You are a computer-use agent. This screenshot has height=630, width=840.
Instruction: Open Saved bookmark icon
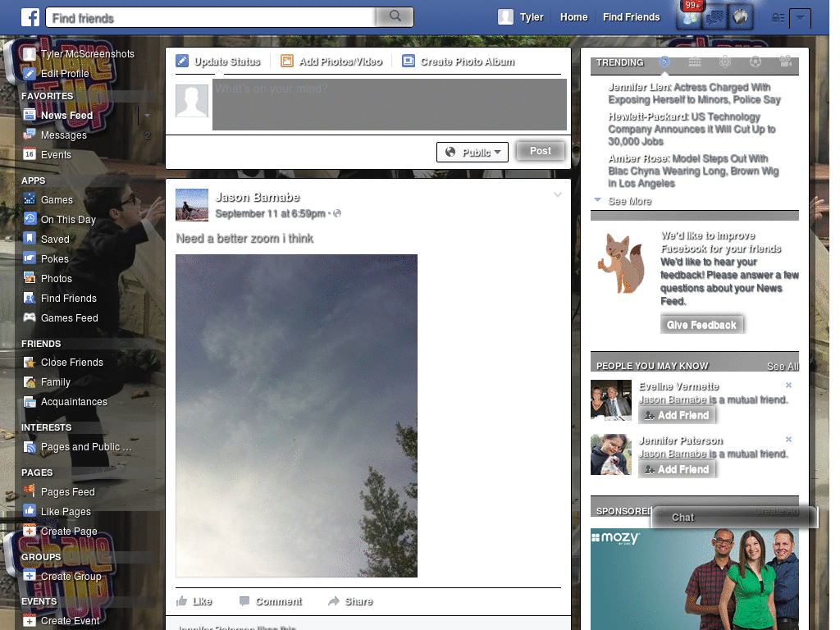pos(30,239)
